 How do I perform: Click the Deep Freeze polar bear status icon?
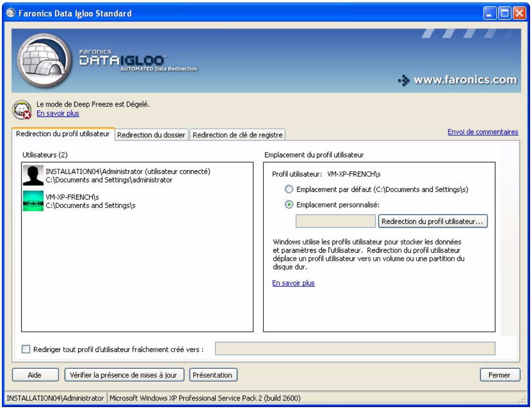22,109
